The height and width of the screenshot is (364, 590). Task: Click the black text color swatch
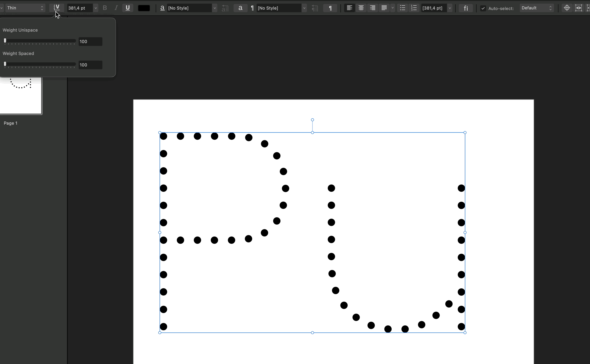coord(144,8)
